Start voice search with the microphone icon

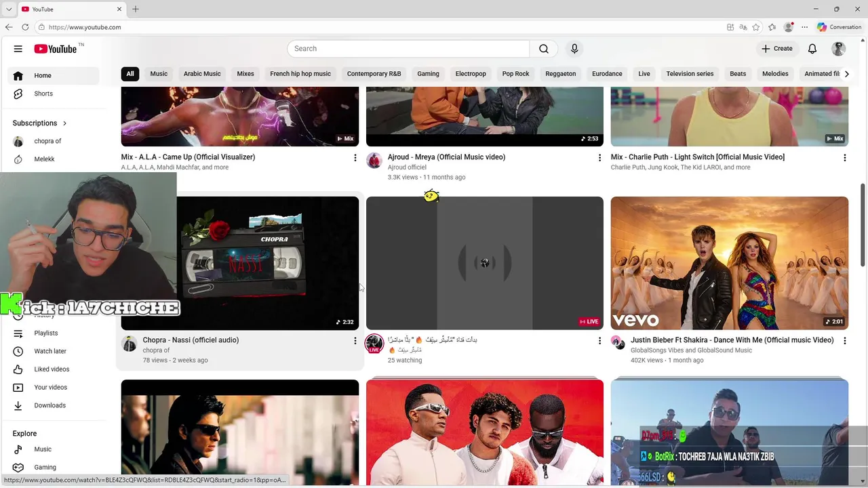574,49
